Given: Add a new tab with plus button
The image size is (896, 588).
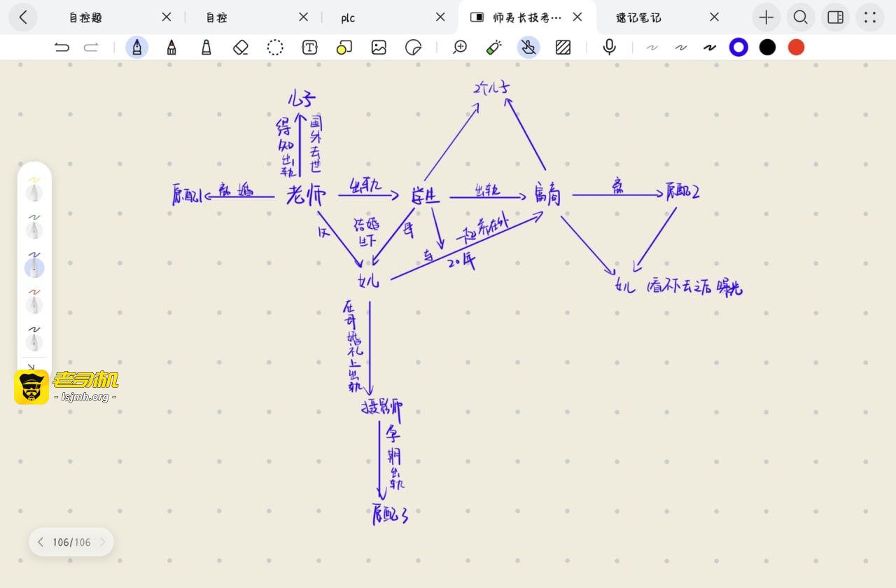Looking at the screenshot, I should 766,17.
